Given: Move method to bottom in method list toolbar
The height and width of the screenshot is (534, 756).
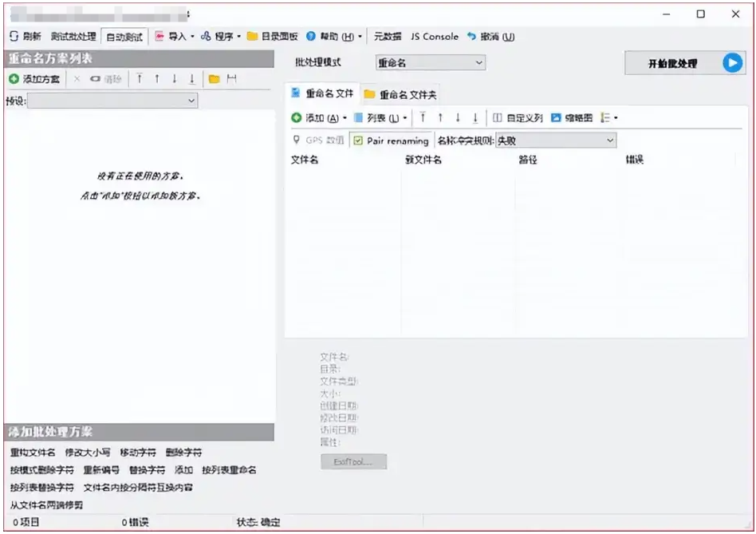Looking at the screenshot, I should [x=192, y=78].
